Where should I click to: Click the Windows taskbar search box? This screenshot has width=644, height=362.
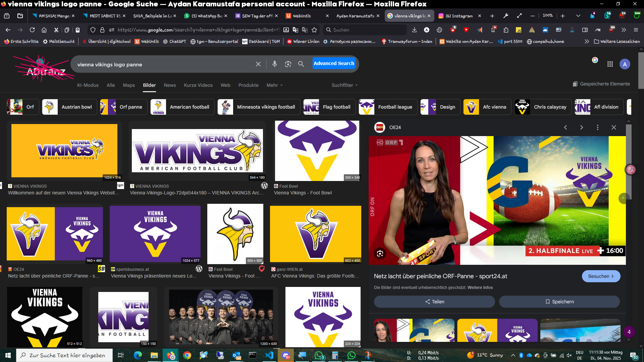[x=64, y=355]
